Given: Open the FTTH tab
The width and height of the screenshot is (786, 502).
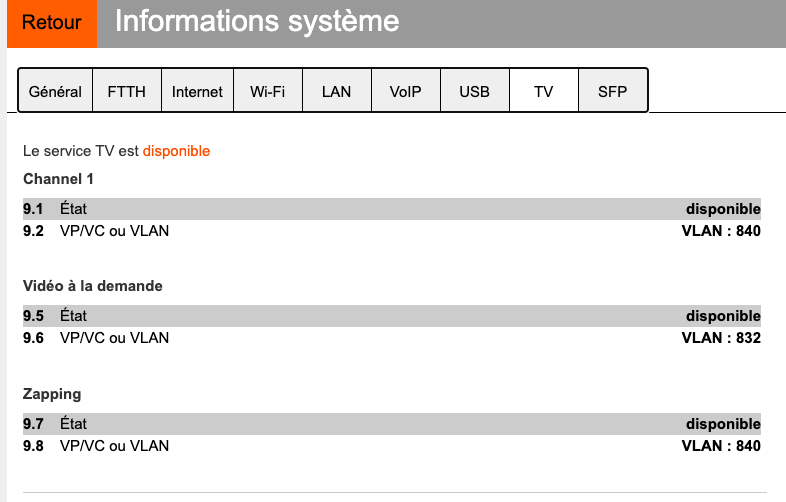Looking at the screenshot, I should point(126,91).
